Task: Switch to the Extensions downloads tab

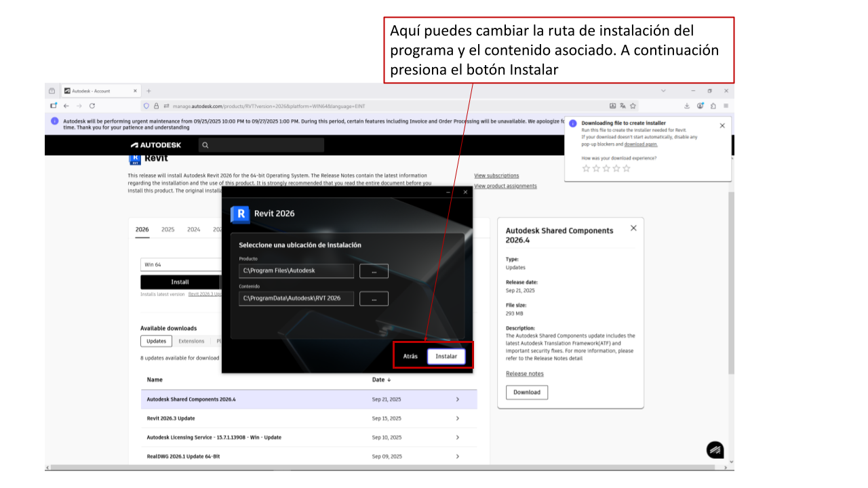Action: 191,341
